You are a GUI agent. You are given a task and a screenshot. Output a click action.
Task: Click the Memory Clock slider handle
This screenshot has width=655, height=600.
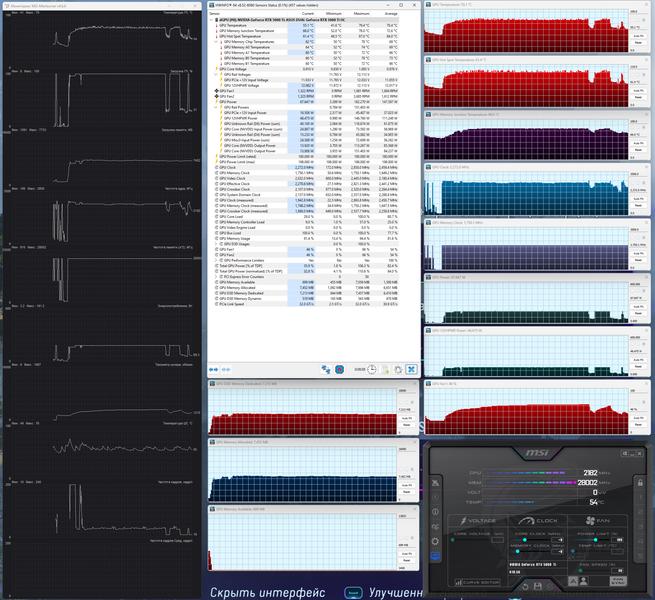point(518,552)
